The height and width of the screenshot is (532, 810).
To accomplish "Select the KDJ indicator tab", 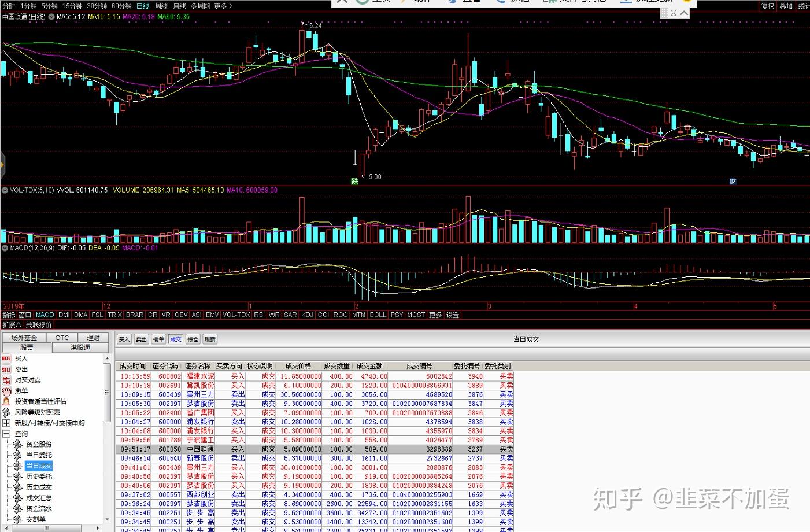I will pyautogui.click(x=307, y=315).
